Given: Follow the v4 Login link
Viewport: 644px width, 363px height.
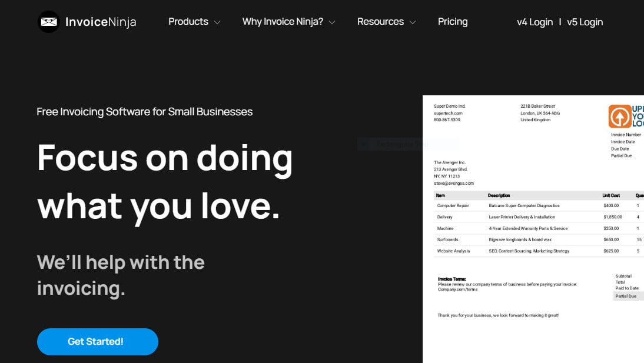Looking at the screenshot, I should (x=535, y=22).
